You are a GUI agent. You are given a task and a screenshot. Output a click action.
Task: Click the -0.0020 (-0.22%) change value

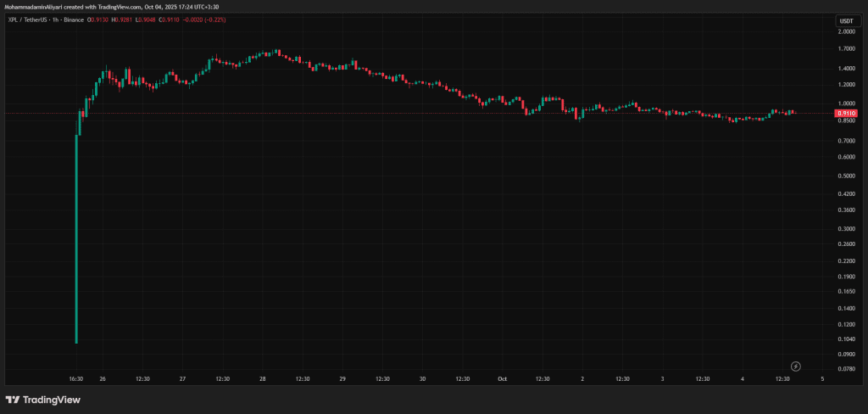(x=203, y=20)
